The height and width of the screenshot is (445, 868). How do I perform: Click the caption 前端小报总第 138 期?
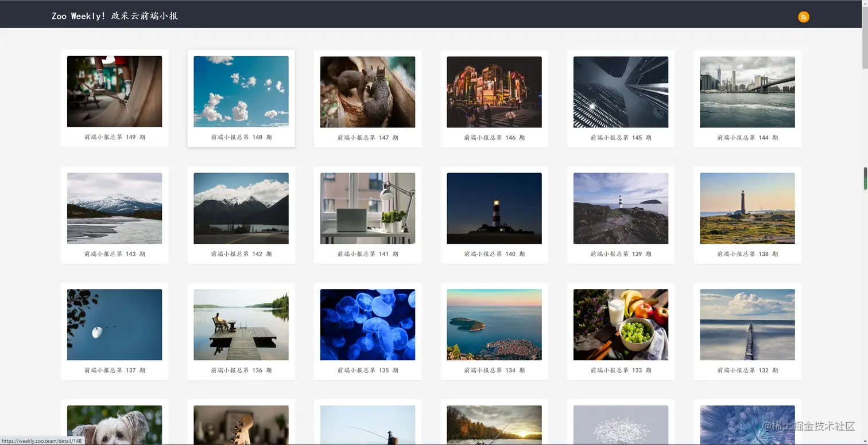point(747,254)
